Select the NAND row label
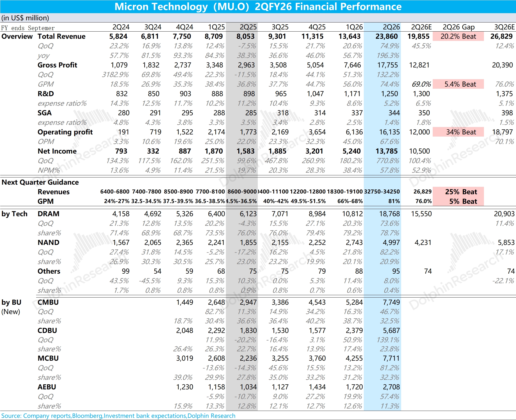Screen dimensions: 516x420 click(x=48, y=243)
